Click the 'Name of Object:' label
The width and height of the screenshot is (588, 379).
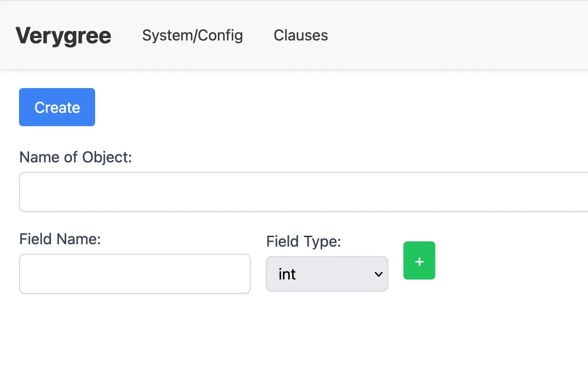[76, 157]
